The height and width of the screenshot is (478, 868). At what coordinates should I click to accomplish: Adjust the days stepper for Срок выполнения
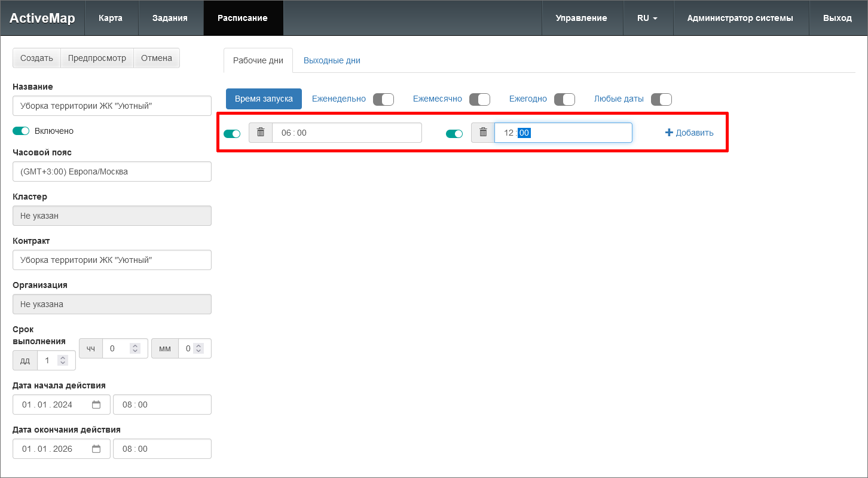[63, 360]
